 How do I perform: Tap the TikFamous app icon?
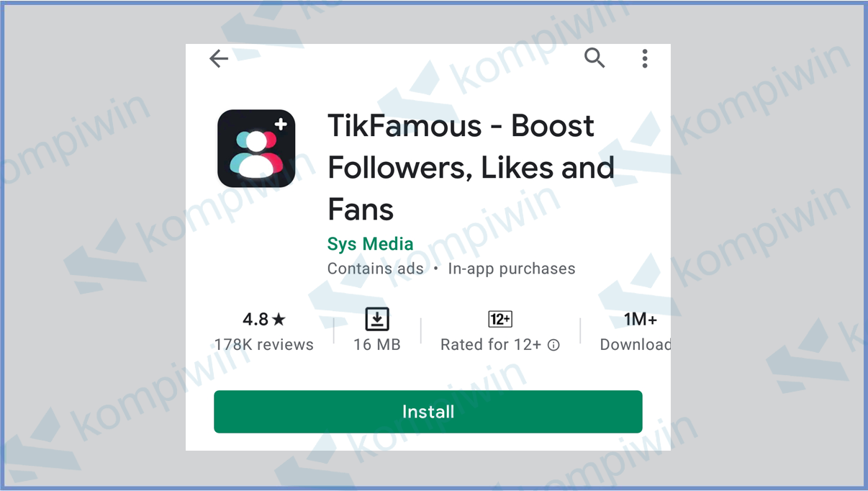click(x=256, y=148)
